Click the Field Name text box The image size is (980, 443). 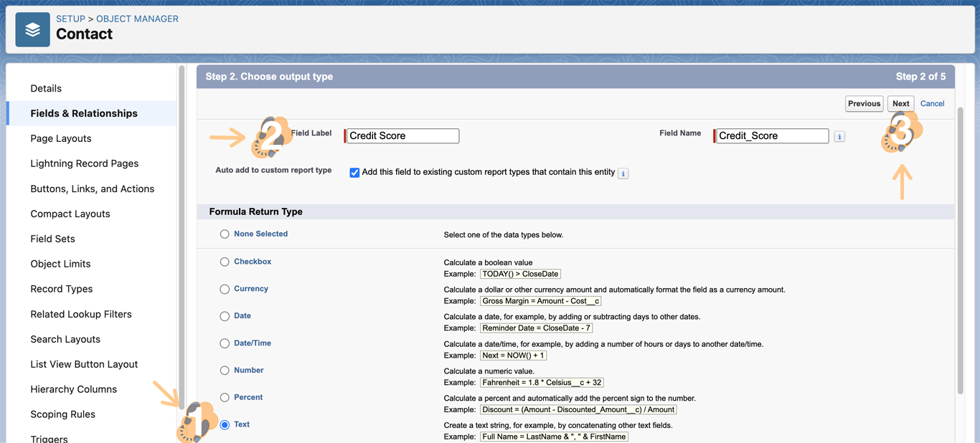click(772, 136)
